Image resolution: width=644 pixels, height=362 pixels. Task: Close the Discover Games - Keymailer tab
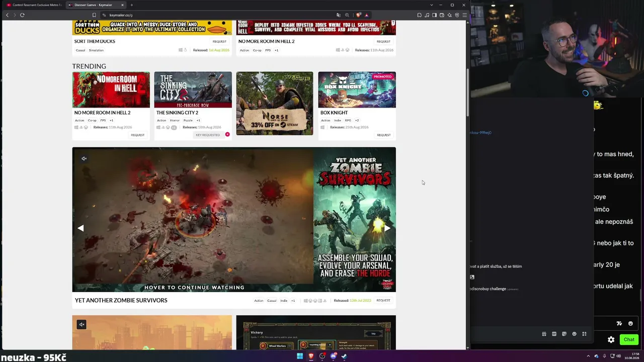pos(122,5)
